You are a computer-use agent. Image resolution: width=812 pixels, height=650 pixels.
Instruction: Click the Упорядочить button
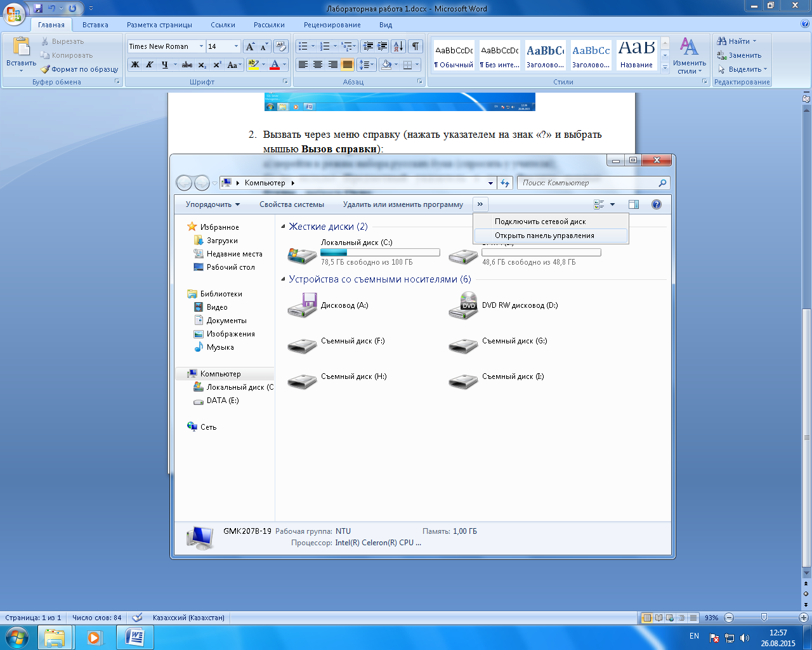click(x=213, y=204)
